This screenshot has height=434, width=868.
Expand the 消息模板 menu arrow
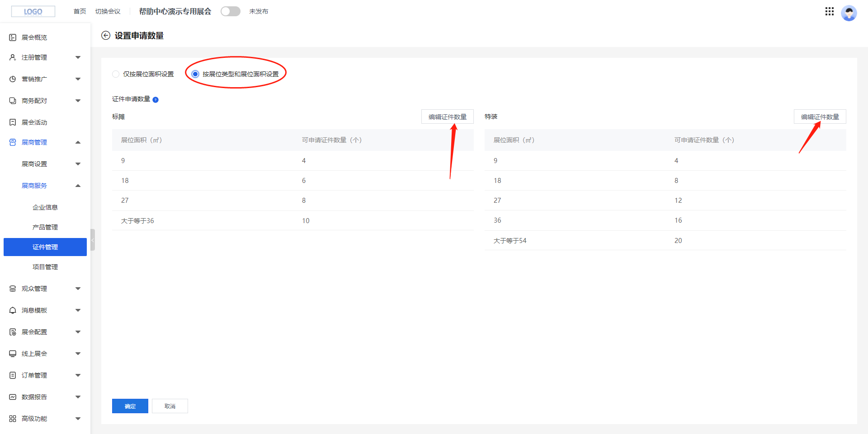point(78,310)
